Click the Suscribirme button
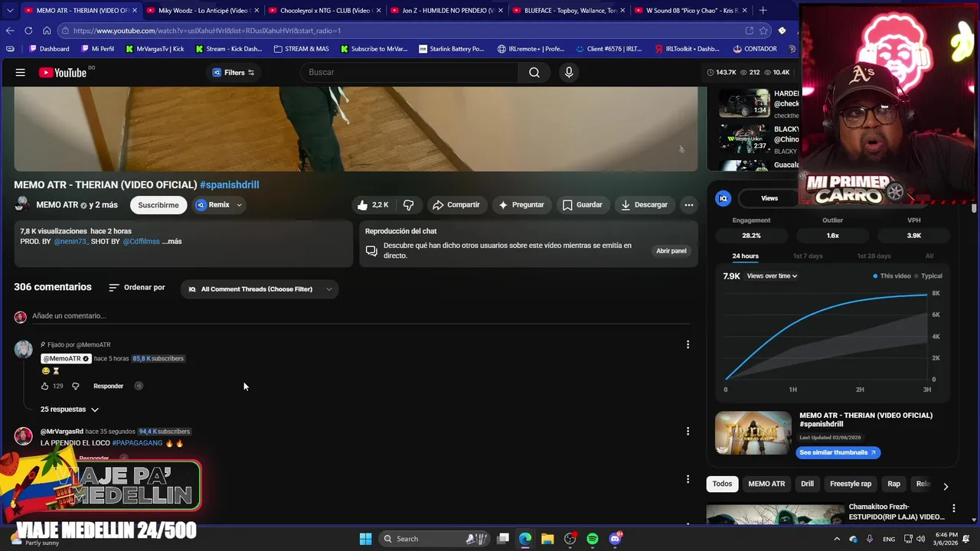Image resolution: width=980 pixels, height=551 pixels. (x=158, y=205)
